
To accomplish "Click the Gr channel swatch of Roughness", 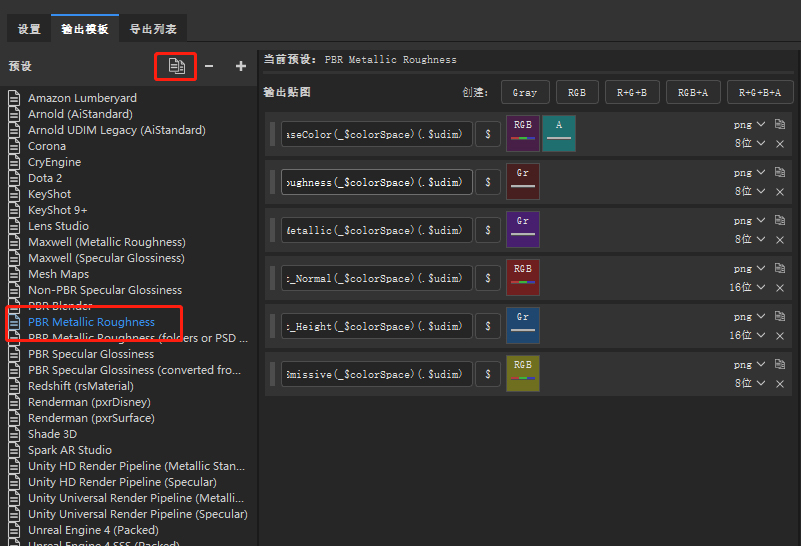I will click(x=523, y=181).
